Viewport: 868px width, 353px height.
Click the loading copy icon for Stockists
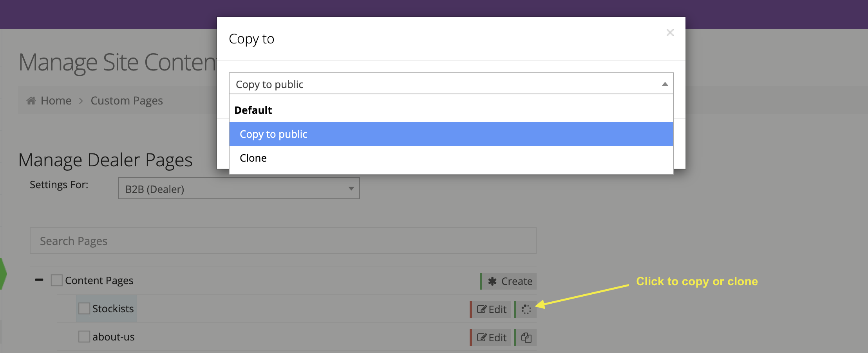[x=526, y=309]
